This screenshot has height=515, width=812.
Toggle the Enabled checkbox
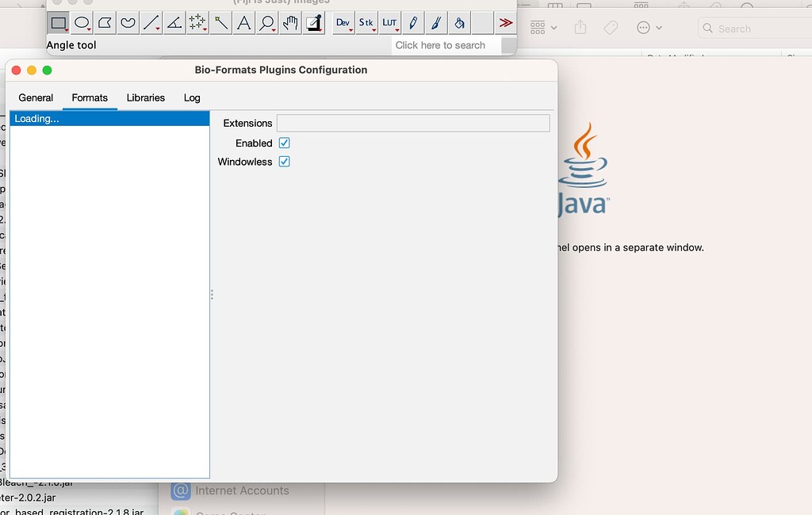tap(285, 143)
